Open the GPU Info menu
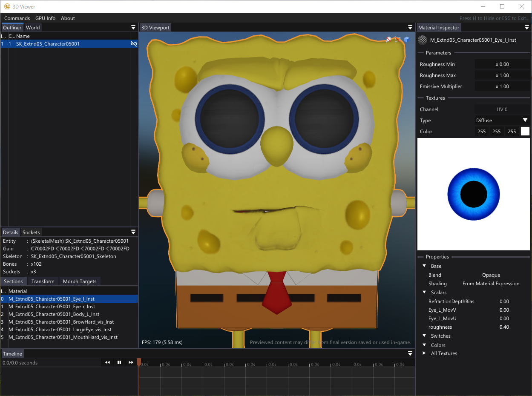Image resolution: width=532 pixels, height=396 pixels. pyautogui.click(x=45, y=18)
